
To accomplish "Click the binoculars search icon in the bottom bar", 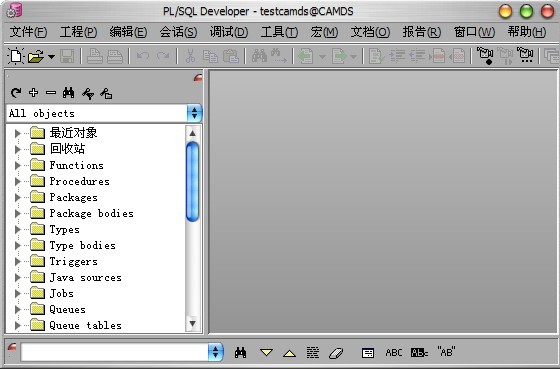I will click(x=240, y=353).
